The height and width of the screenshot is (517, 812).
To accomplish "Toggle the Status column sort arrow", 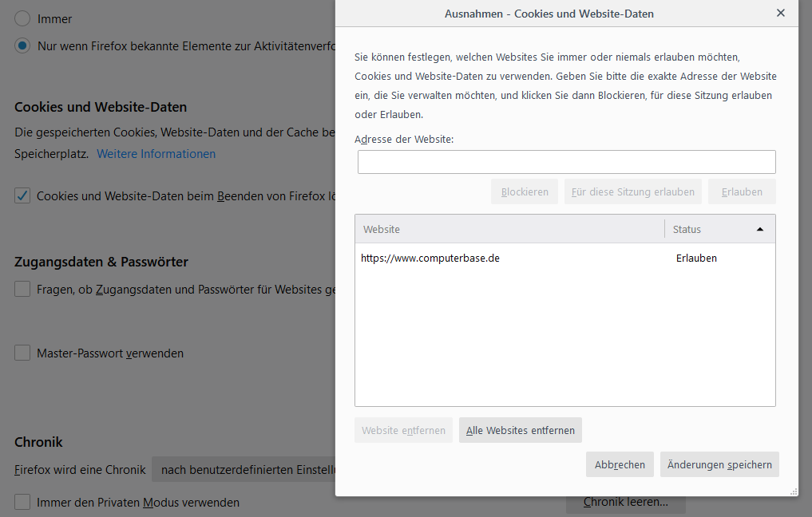I will (759, 229).
